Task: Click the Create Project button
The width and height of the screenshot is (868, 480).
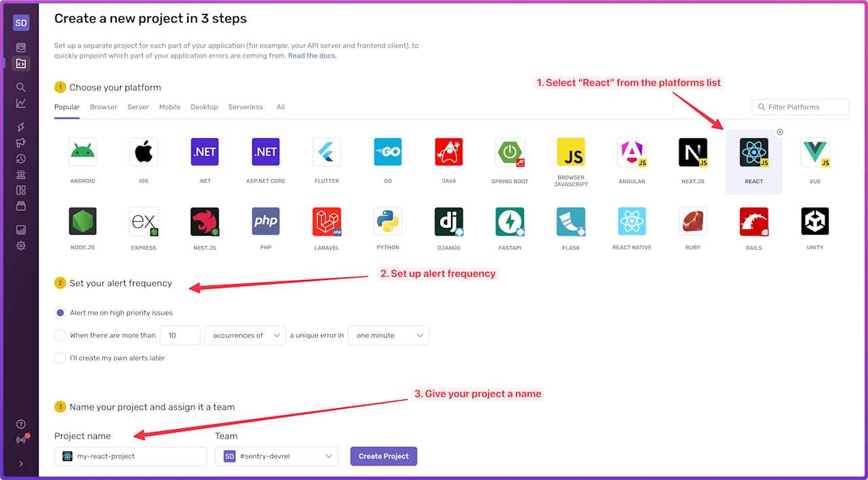Action: click(x=384, y=456)
